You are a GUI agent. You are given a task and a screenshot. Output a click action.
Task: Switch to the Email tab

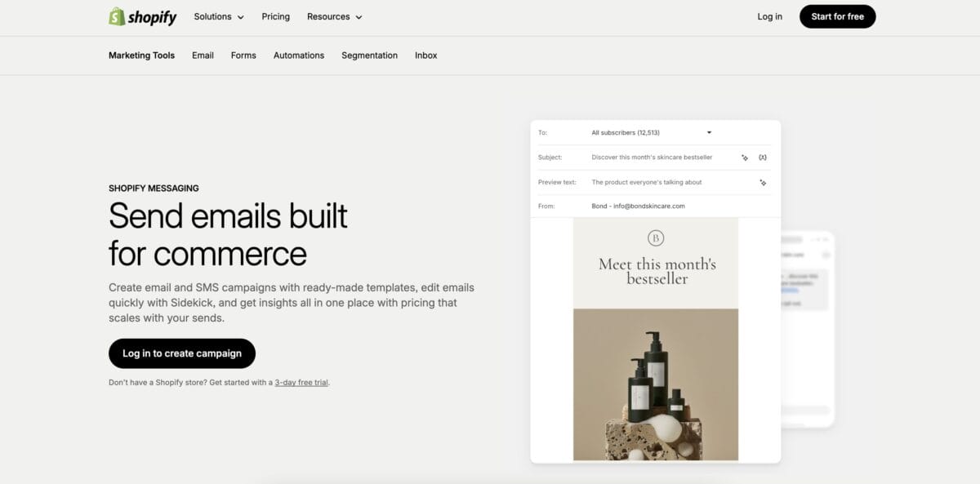[203, 55]
